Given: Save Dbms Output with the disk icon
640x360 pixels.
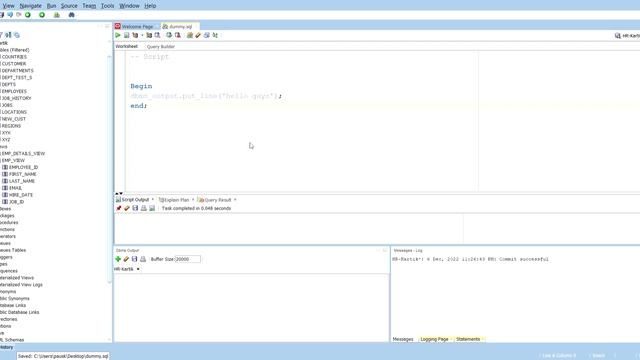Looking at the screenshot, I should pyautogui.click(x=134, y=259).
